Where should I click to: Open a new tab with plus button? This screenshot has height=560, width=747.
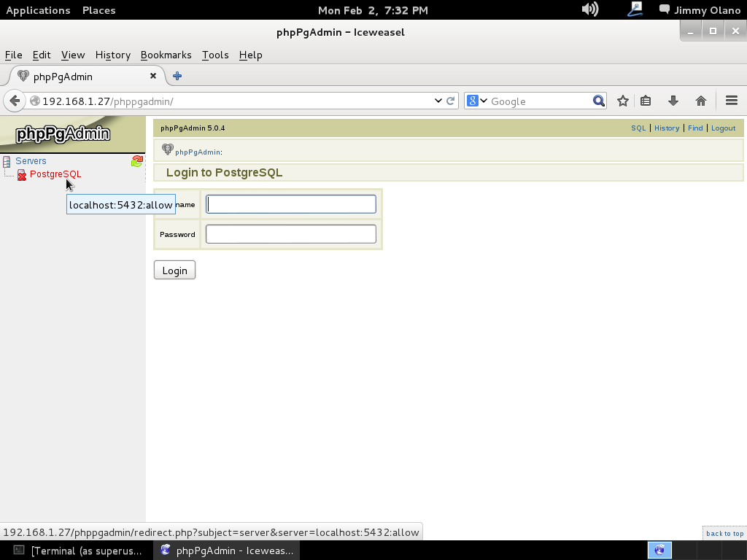177,76
